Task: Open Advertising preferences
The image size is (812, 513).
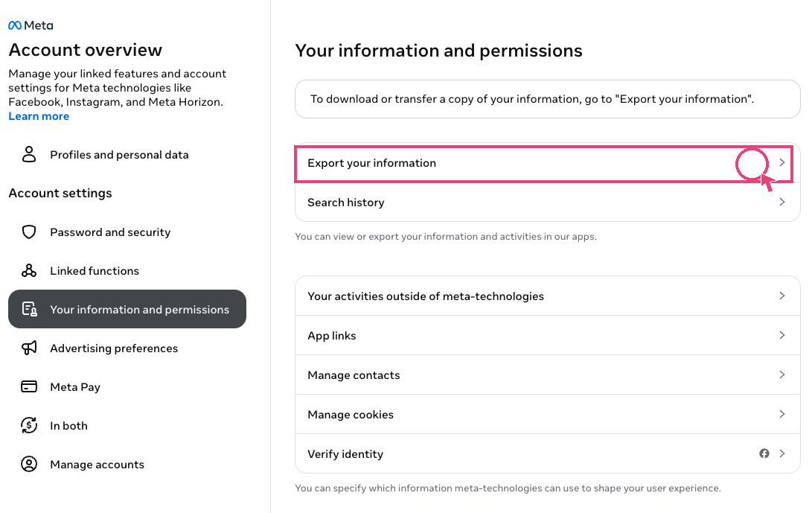Action: (x=127, y=348)
